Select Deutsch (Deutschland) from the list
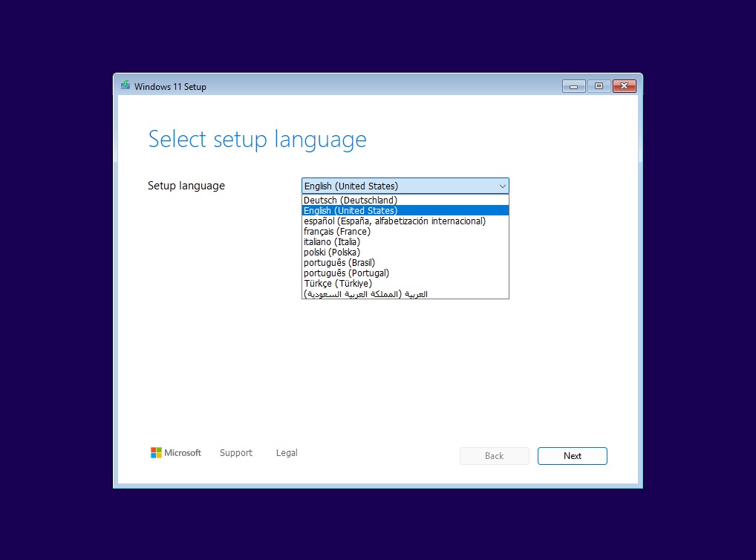This screenshot has height=560, width=756. pos(405,201)
